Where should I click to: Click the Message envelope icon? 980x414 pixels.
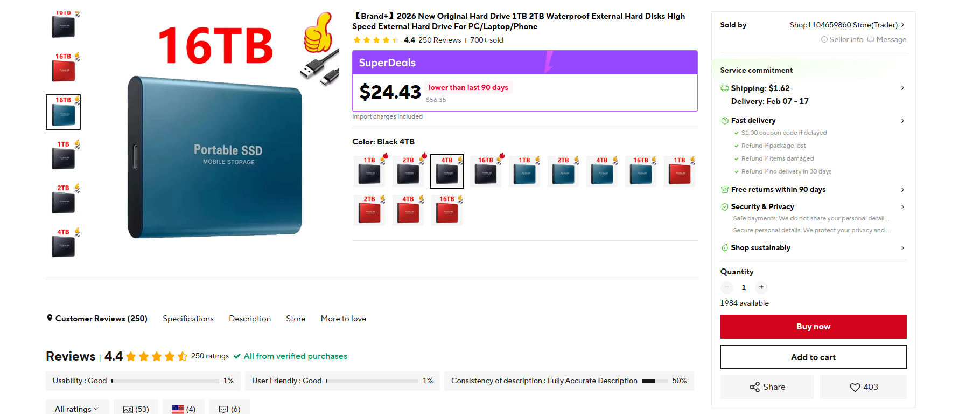coord(886,39)
